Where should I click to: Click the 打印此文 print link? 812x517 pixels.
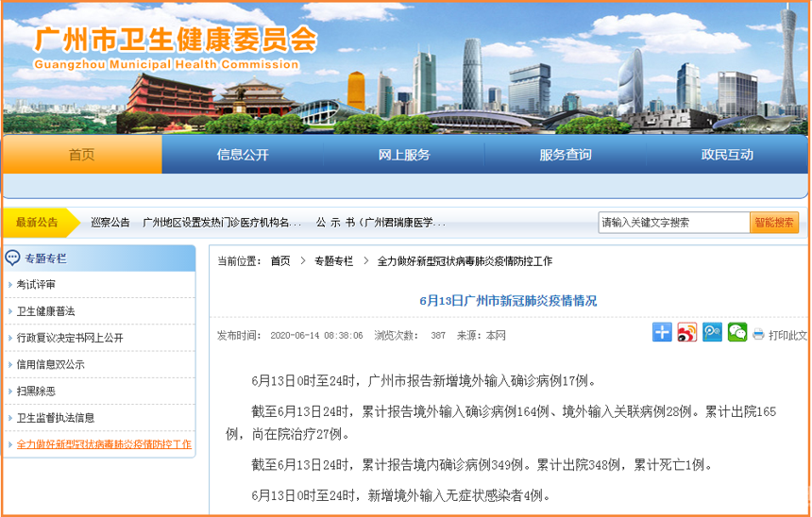[787, 335]
